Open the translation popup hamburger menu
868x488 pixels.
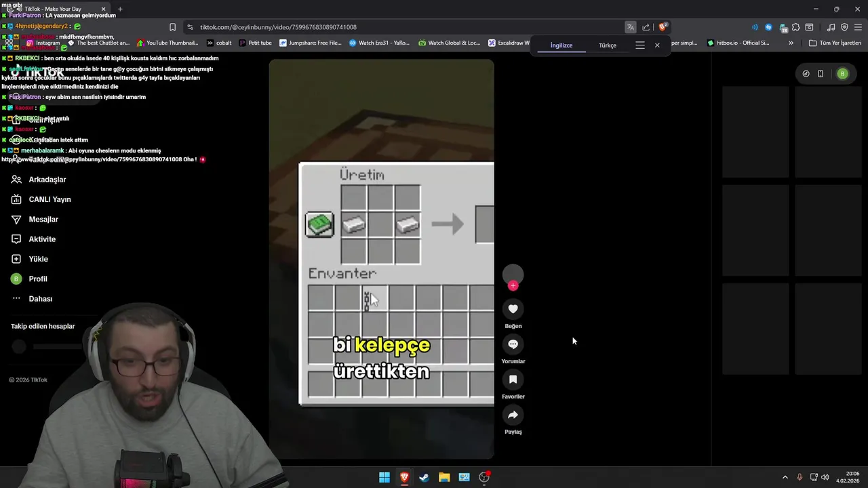(640, 45)
